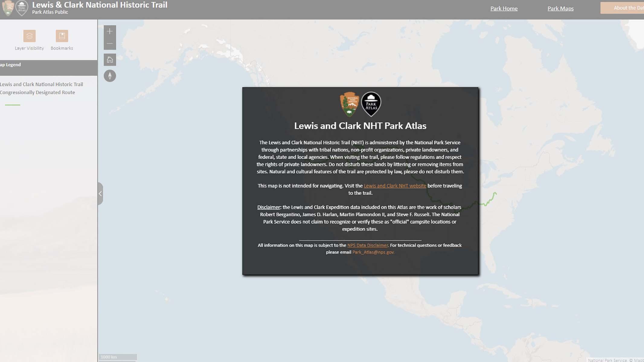Click the compass north orientation button
This screenshot has height=362, width=644.
pos(110,76)
